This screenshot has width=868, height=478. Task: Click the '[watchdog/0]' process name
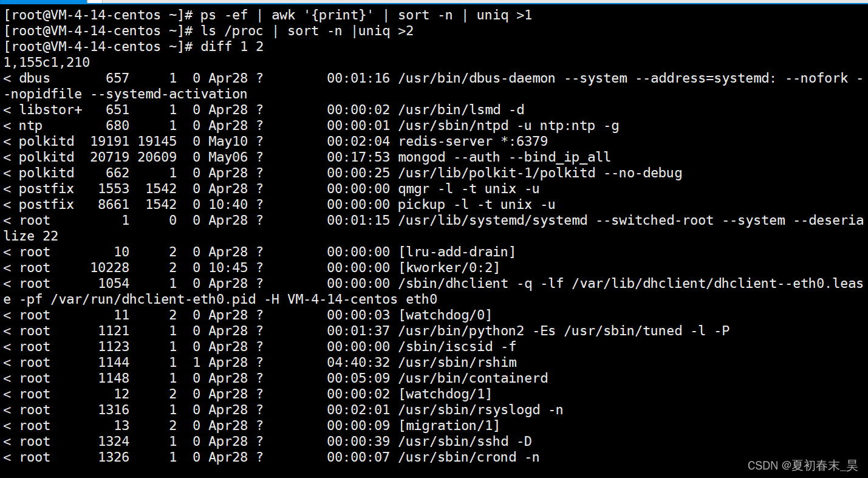click(x=445, y=315)
